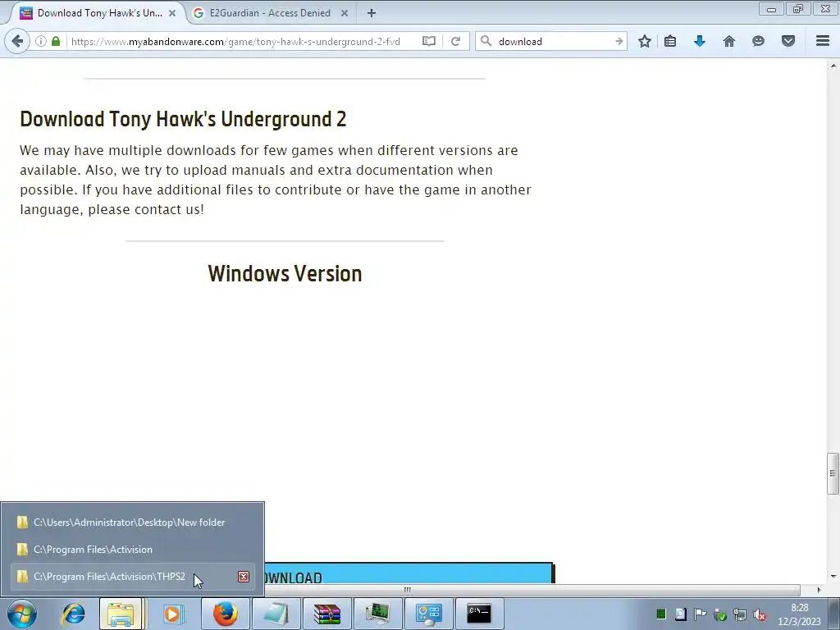Submit the search with the arrow button
Viewport: 840px width, 630px height.
619,41
